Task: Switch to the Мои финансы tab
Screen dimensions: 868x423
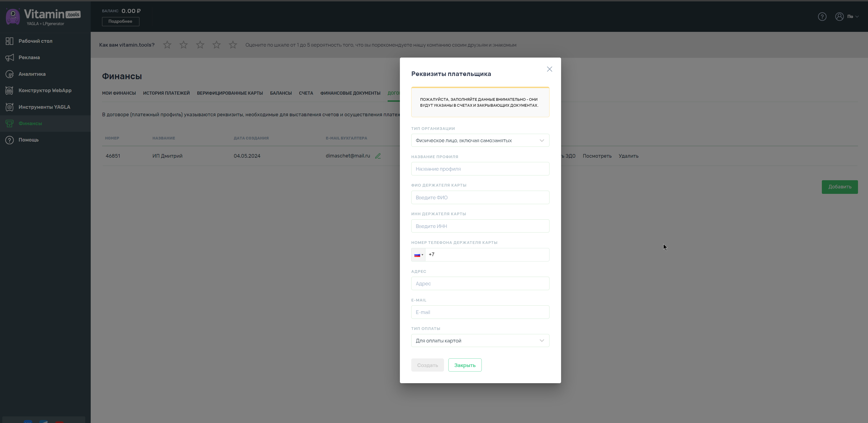Action: point(119,93)
